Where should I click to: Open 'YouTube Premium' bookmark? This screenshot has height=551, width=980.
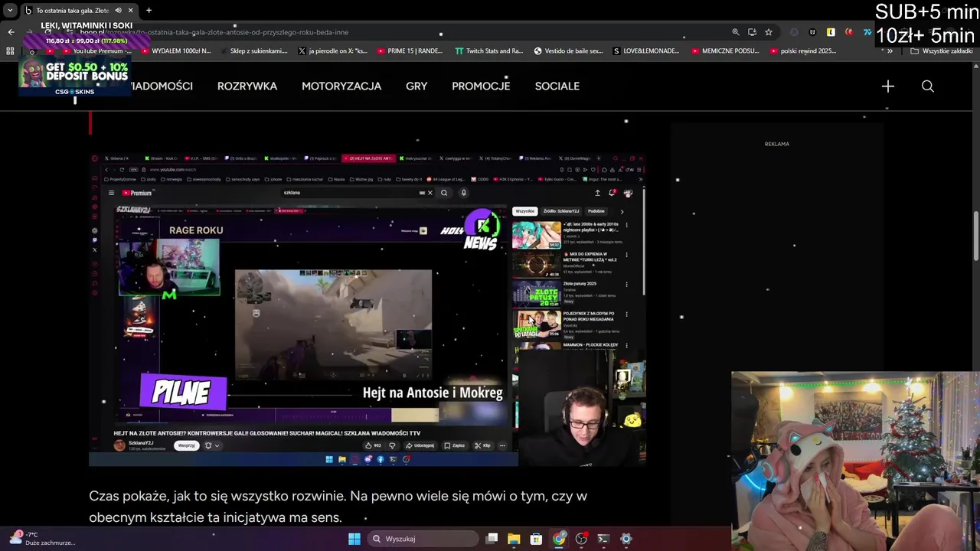point(96,51)
